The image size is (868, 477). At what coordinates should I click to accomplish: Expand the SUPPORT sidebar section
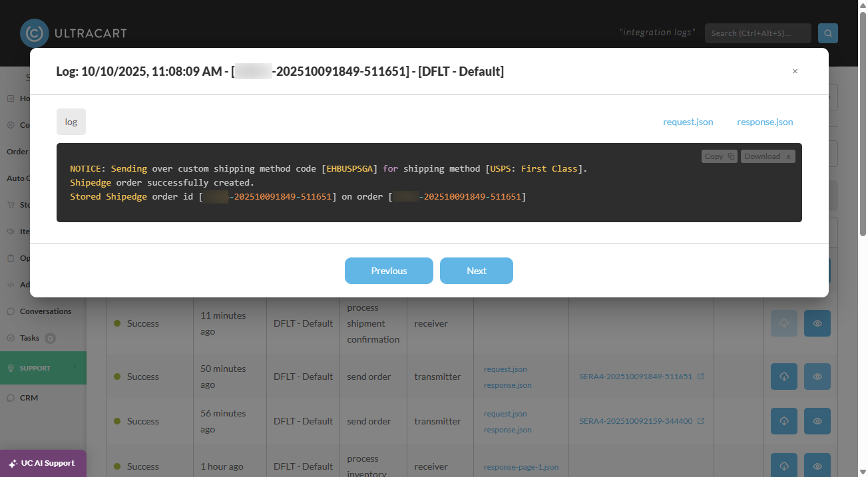(43, 368)
